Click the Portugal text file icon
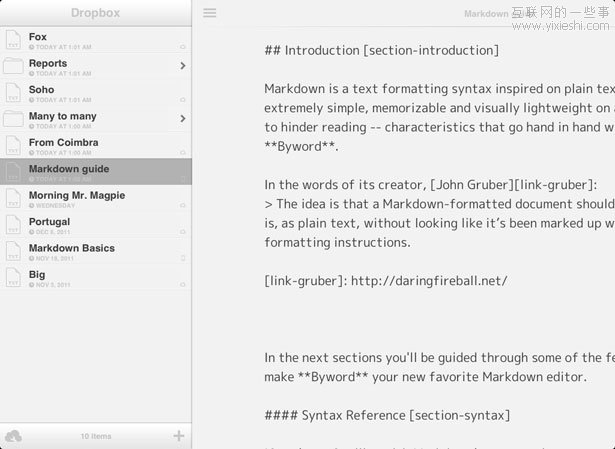The height and width of the screenshot is (449, 615). click(x=13, y=225)
